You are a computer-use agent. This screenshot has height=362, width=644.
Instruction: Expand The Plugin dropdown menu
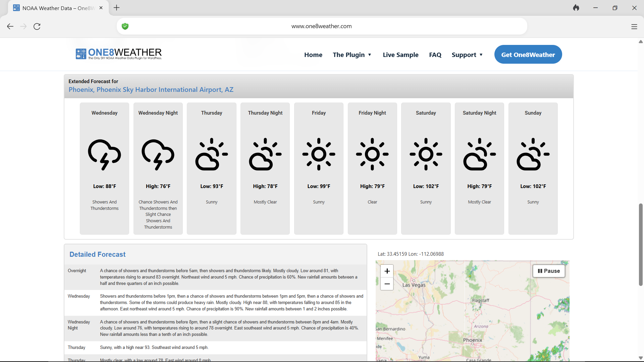tap(352, 55)
